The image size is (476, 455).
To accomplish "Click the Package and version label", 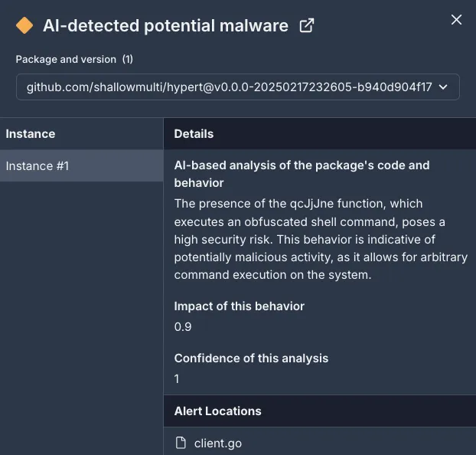I will tap(66, 59).
